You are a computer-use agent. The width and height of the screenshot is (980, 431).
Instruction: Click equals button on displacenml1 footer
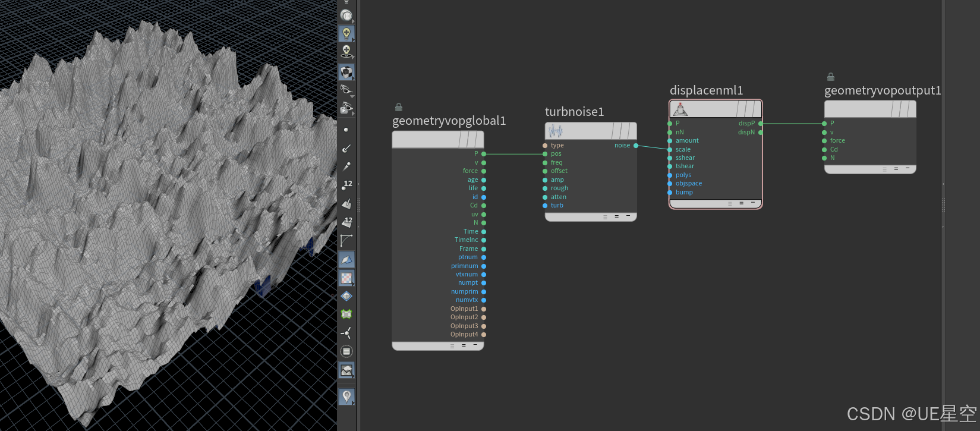click(x=741, y=203)
